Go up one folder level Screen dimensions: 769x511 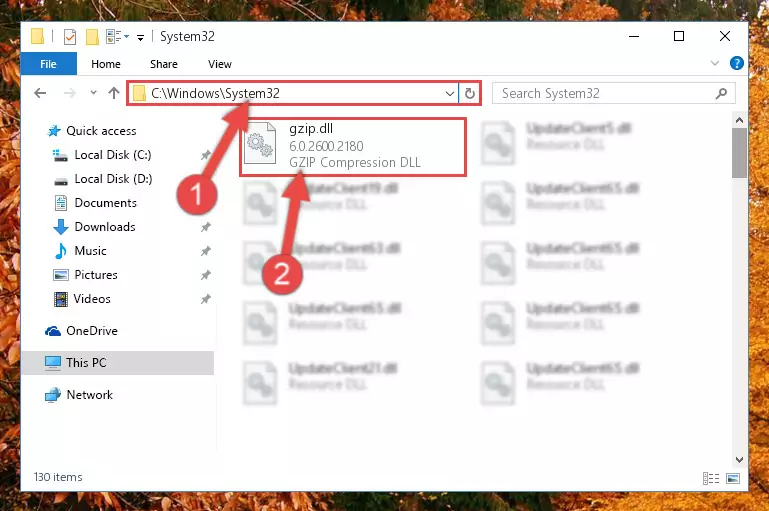[x=114, y=93]
